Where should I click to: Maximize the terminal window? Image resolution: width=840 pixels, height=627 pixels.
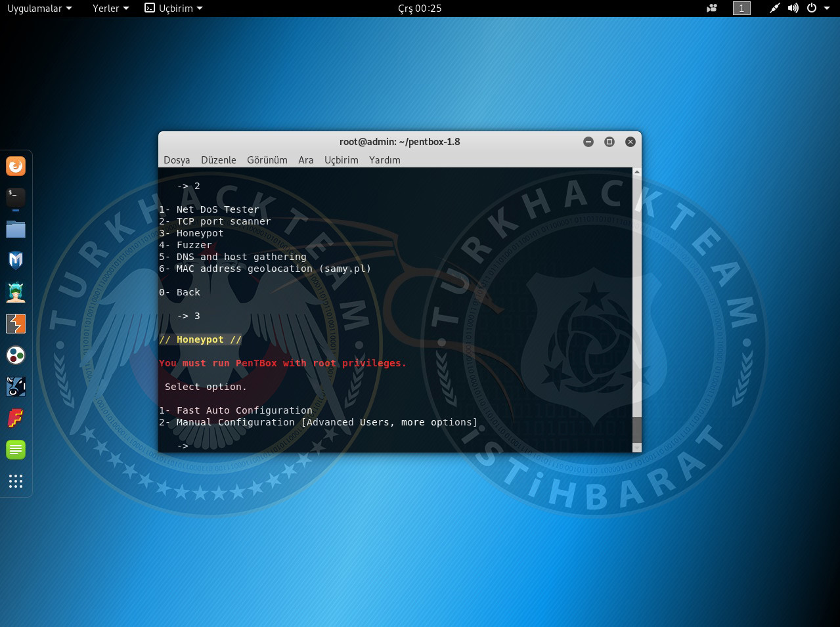609,142
